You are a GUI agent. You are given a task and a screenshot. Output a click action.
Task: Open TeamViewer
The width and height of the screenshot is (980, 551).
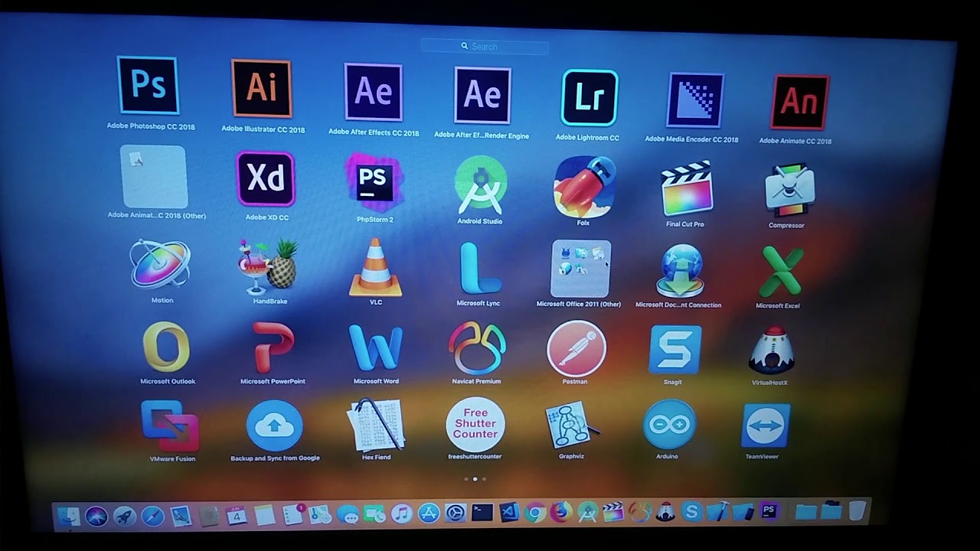point(766,426)
